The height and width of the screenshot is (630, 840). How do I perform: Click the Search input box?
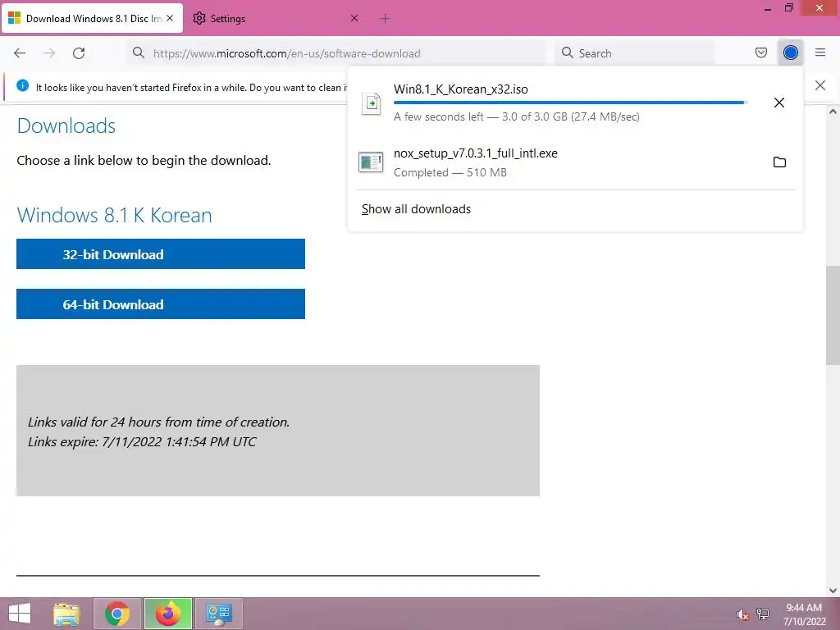(x=635, y=53)
